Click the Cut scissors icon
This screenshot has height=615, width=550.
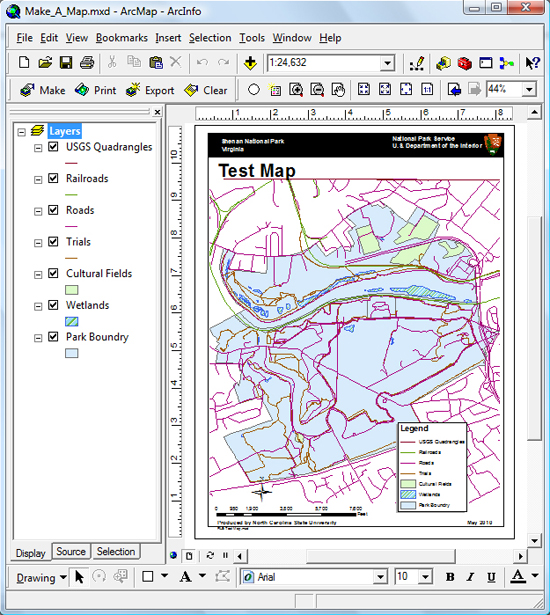pyautogui.click(x=112, y=62)
